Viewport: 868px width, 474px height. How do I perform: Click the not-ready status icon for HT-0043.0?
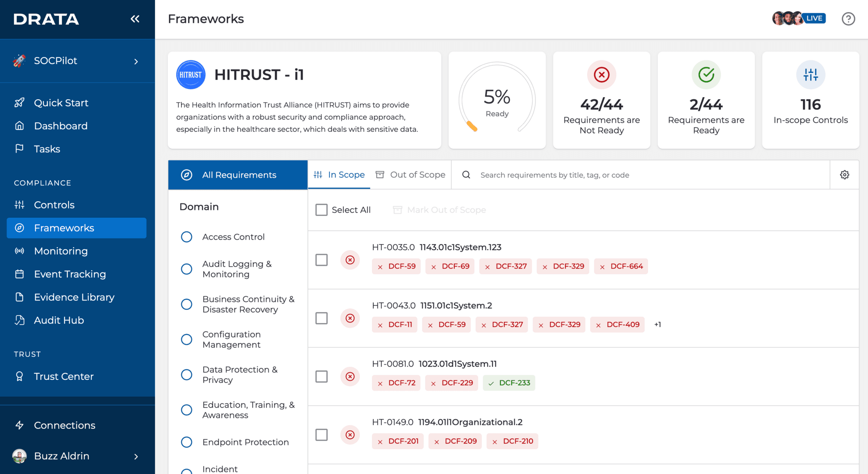click(350, 318)
